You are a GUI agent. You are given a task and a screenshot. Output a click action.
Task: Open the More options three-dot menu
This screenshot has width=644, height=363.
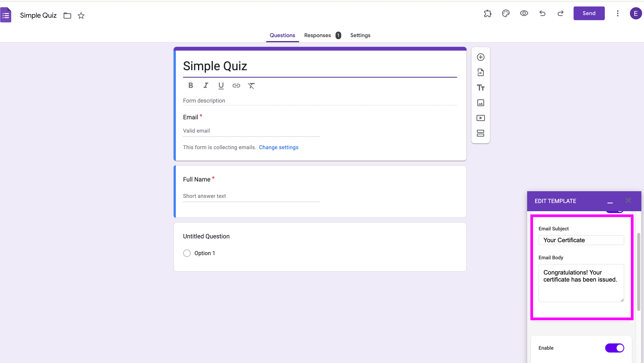[x=617, y=14]
